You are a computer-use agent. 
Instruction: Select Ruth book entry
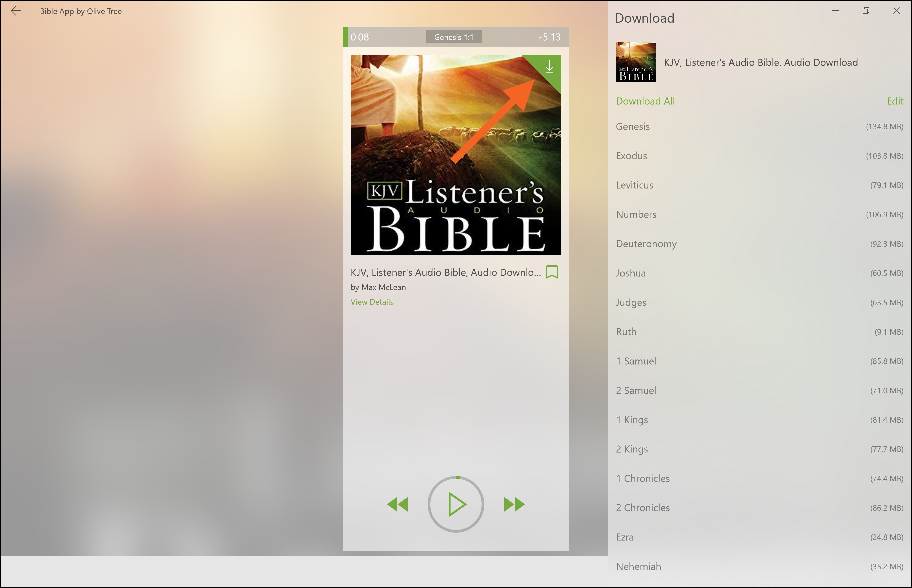pos(626,332)
